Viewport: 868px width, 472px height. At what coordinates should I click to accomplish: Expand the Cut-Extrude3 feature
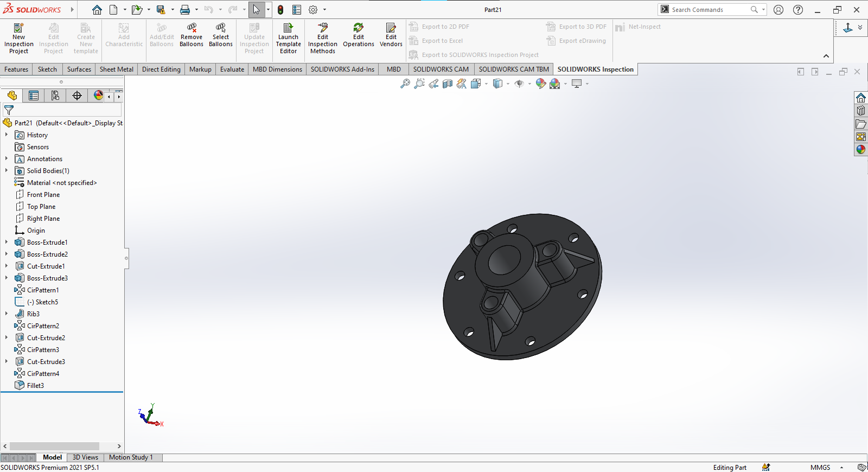[x=7, y=361]
